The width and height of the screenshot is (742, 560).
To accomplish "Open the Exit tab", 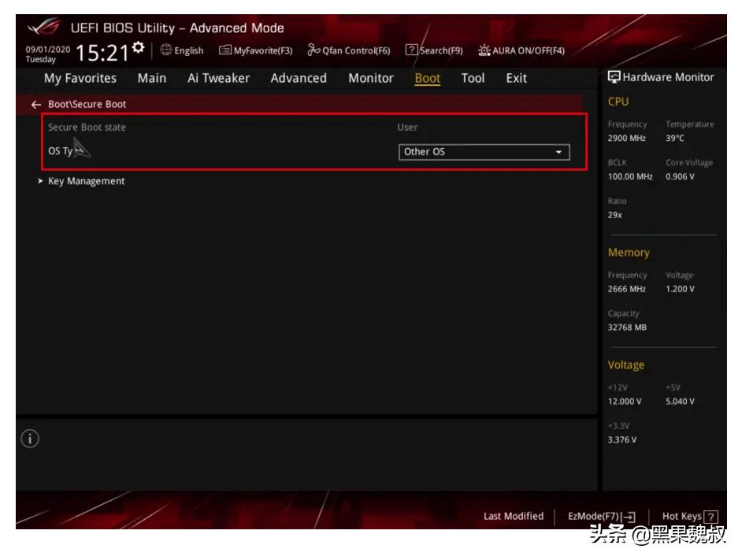I will [x=516, y=78].
